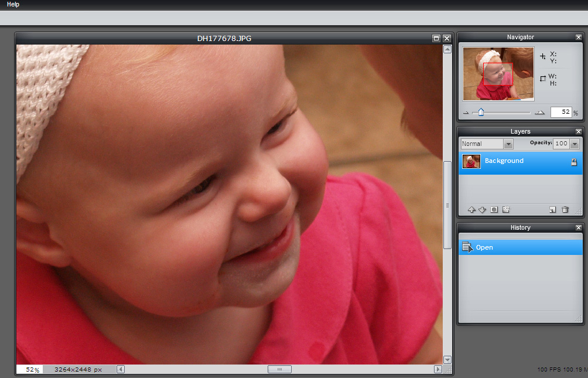Image resolution: width=588 pixels, height=378 pixels.
Task: Click the Navigator selection size icon
Action: (x=543, y=79)
